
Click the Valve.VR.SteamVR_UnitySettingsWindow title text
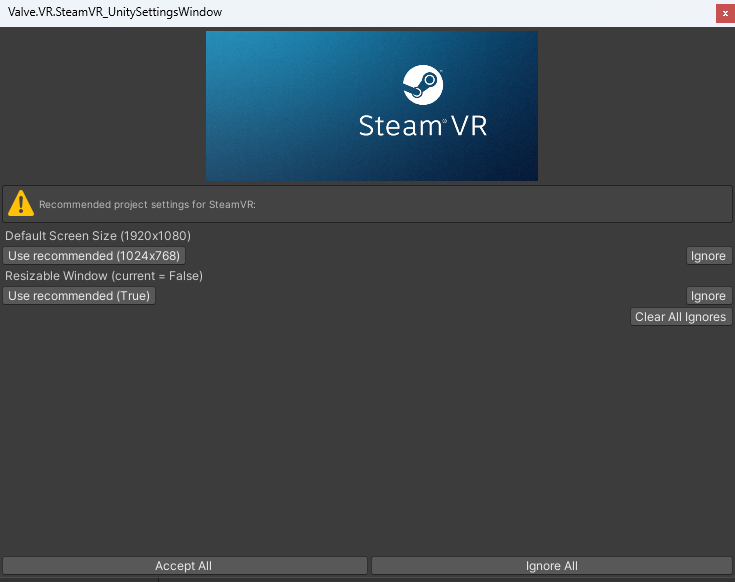(115, 12)
